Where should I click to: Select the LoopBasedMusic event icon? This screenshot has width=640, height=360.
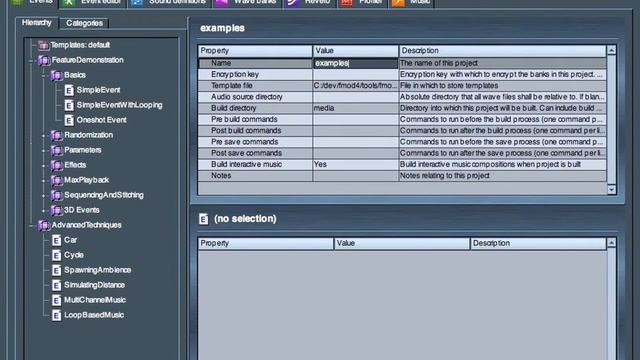point(56,315)
